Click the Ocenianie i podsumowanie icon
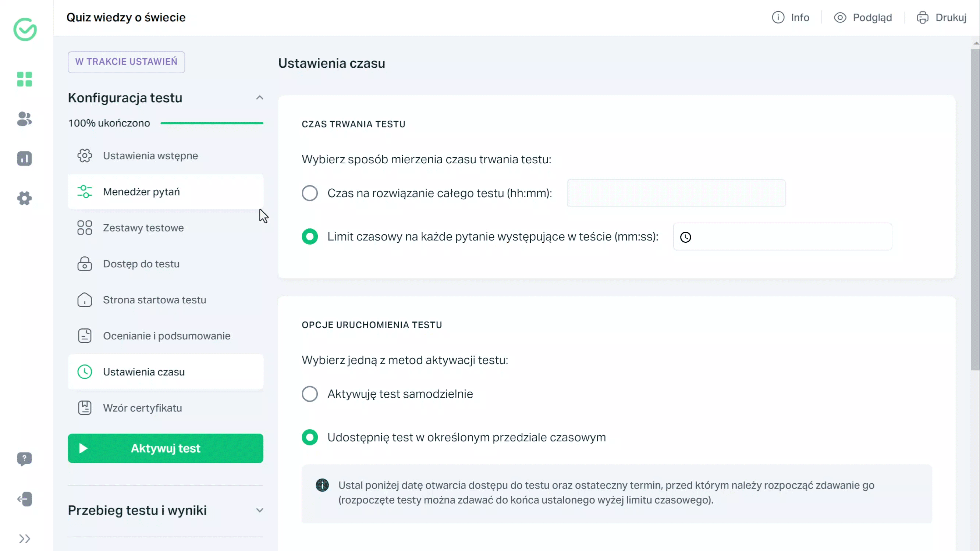 click(84, 336)
